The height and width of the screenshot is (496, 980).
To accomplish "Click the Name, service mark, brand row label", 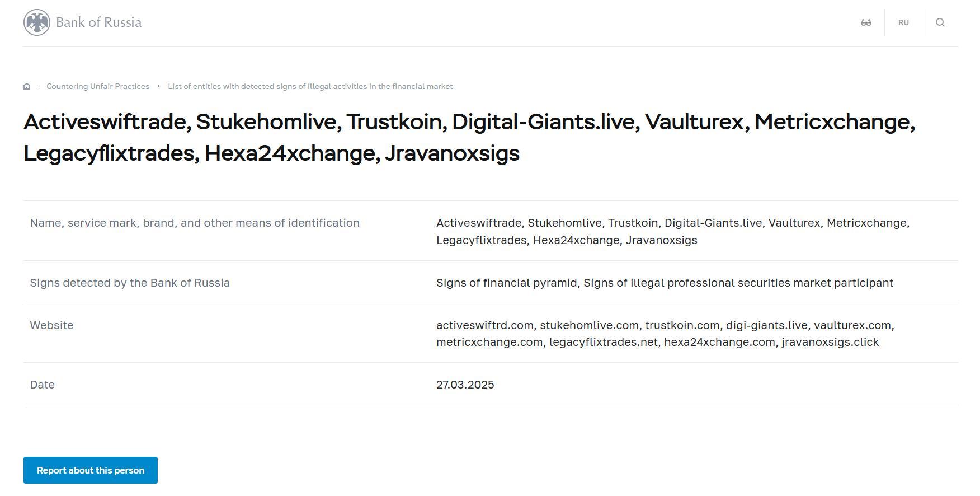I will pos(195,223).
